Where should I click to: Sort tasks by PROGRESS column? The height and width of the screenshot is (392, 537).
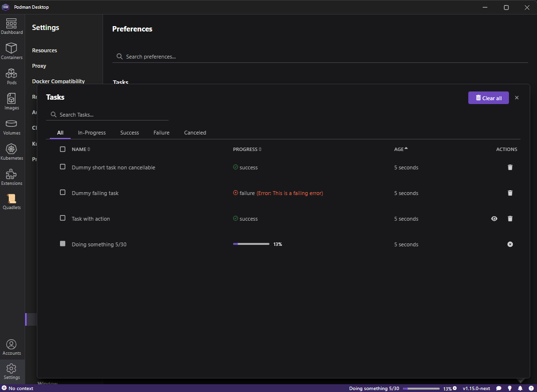[247, 149]
